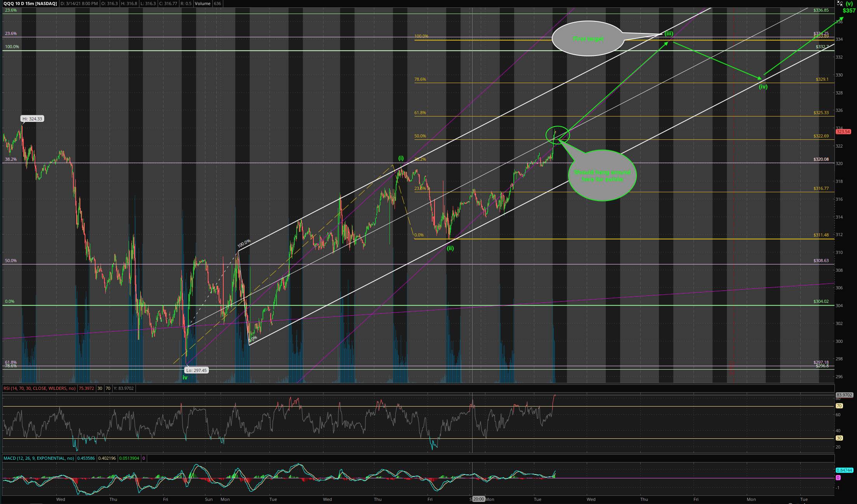Click the red 323.54 current price tag

click(843, 132)
